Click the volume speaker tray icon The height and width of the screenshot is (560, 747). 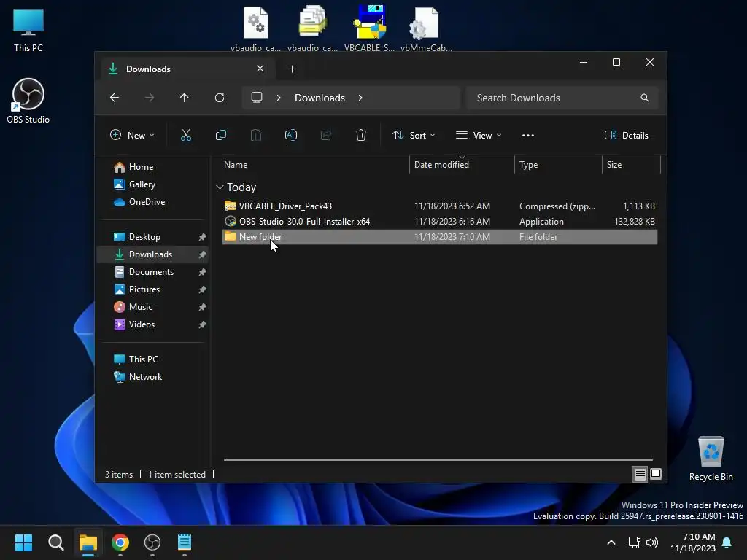pos(652,542)
